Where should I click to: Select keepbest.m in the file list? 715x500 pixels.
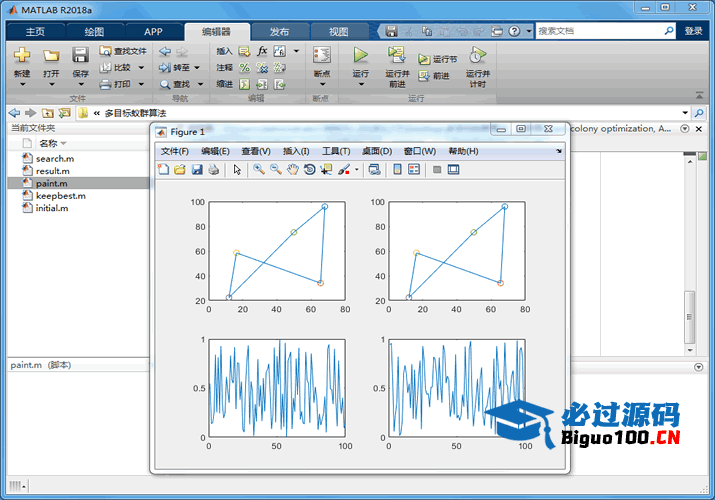(60, 196)
